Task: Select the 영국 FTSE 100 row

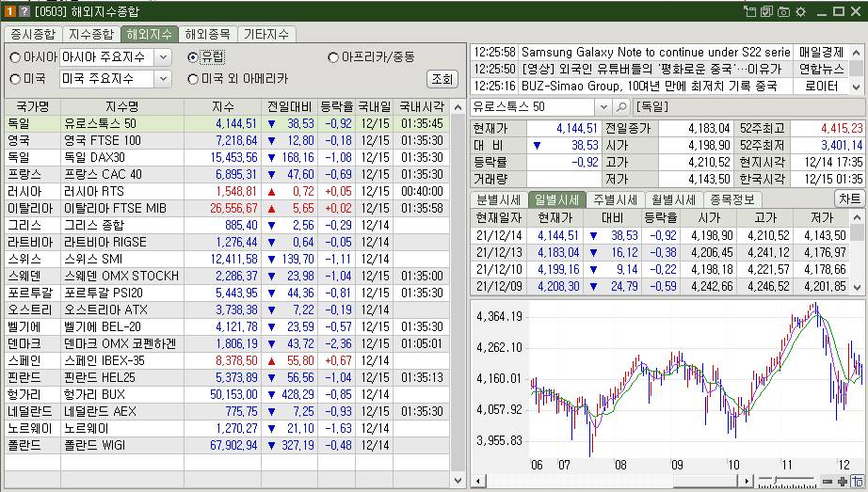Action: [227, 140]
